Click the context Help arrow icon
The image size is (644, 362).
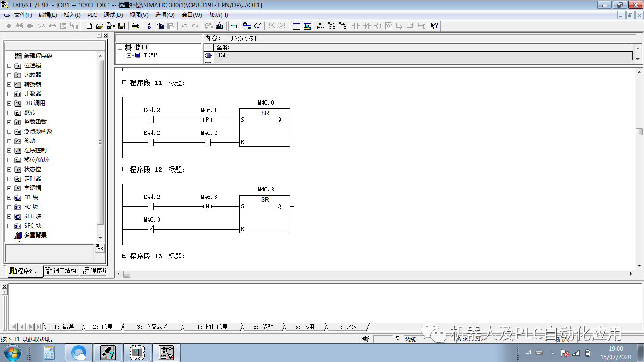[435, 26]
